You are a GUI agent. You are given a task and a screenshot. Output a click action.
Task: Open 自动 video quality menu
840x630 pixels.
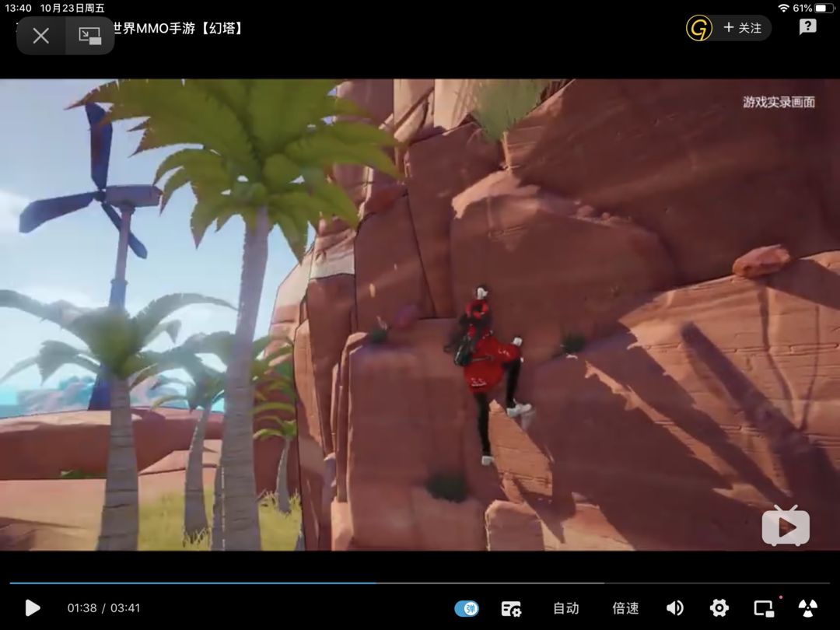point(565,608)
